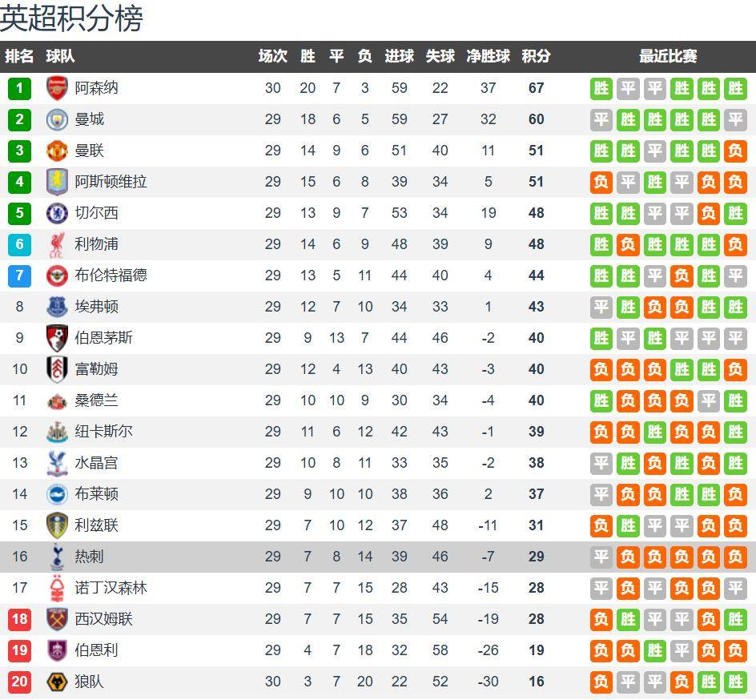
Task: Click the Everton (埃弗顿) crest icon
Action: (58, 307)
